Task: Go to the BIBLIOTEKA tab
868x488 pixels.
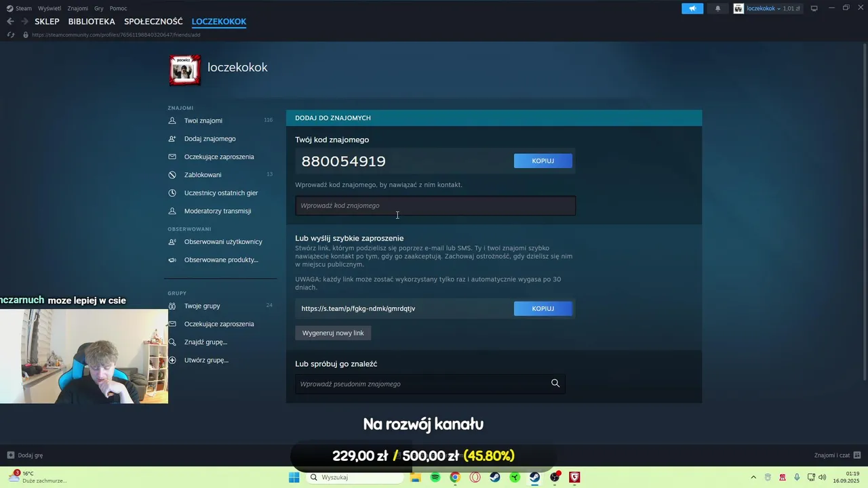Action: click(92, 22)
